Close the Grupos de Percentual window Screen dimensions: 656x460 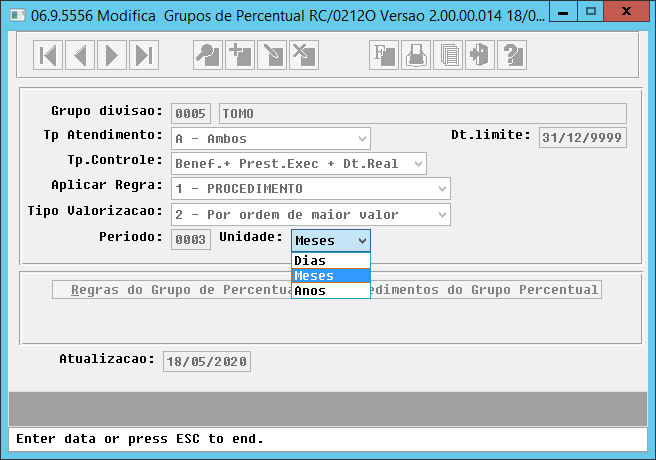626,12
